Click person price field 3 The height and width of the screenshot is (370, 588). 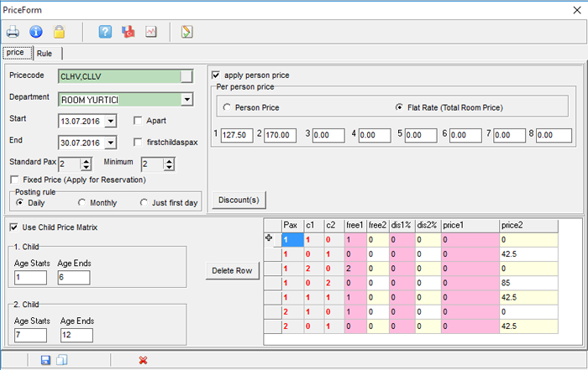[328, 135]
